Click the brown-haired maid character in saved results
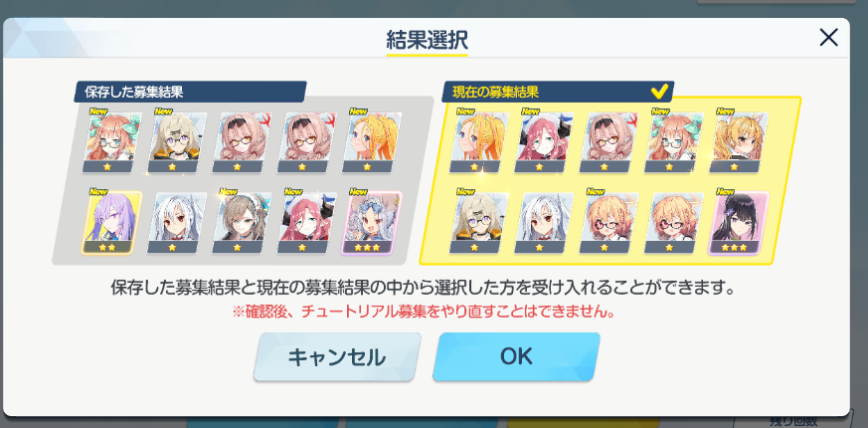Image resolution: width=868 pixels, height=428 pixels. (x=241, y=223)
